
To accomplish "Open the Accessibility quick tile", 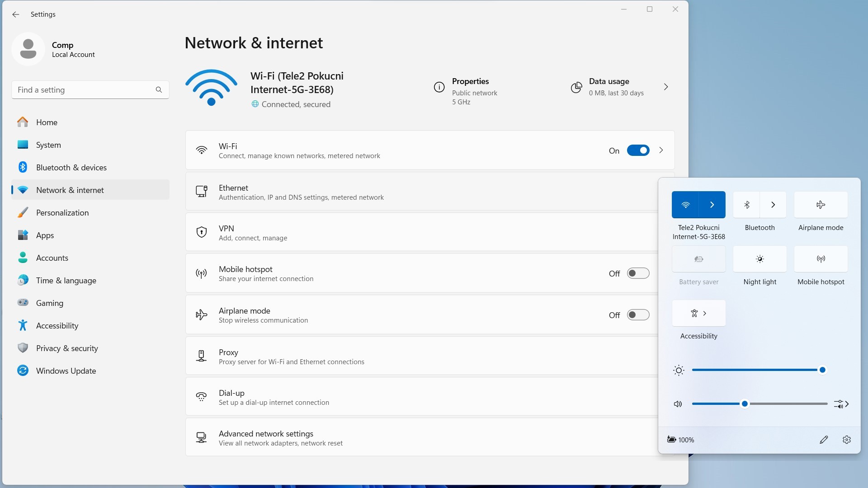I will click(698, 313).
